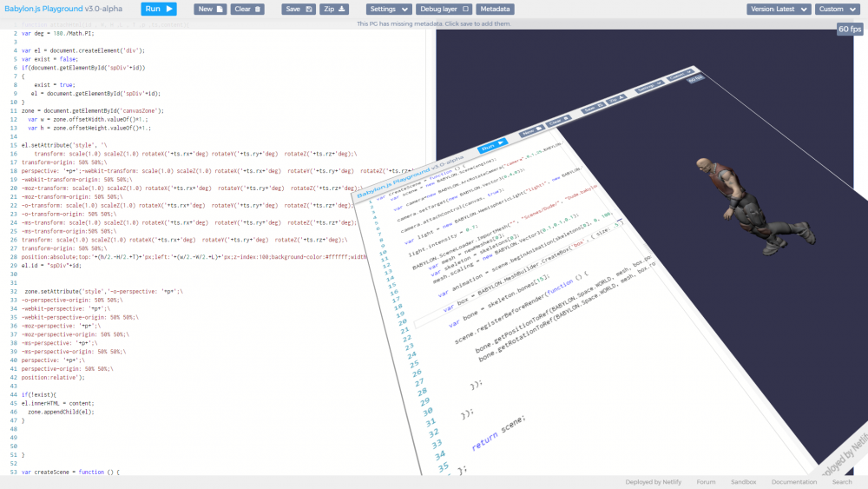The width and height of the screenshot is (868, 489).
Task: Click code line 11 'zone = document.getElementById'
Action: [x=93, y=111]
